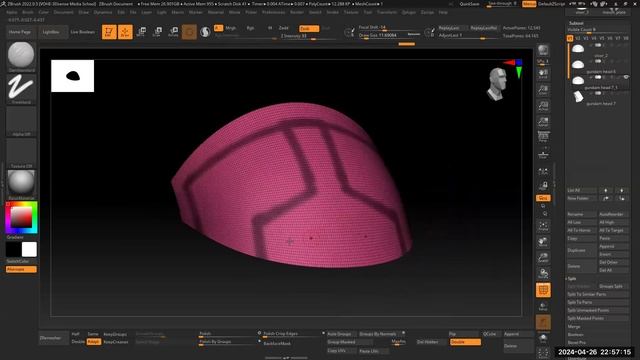640x360 pixels.
Task: Toggle L.Sym local symmetry
Action: [543, 171]
